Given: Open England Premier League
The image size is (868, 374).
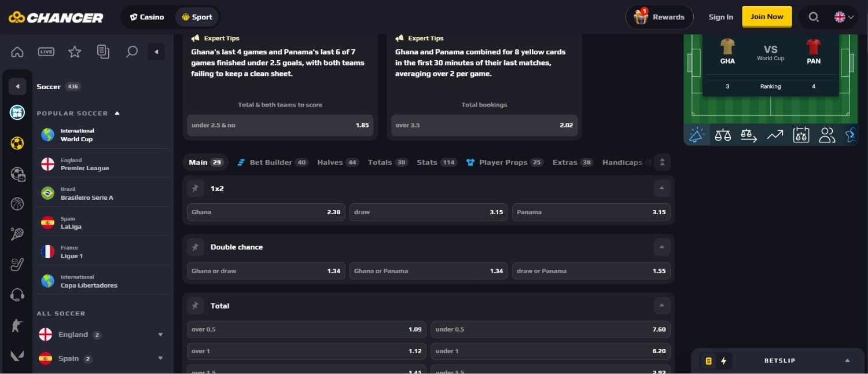Looking at the screenshot, I should coord(103,164).
